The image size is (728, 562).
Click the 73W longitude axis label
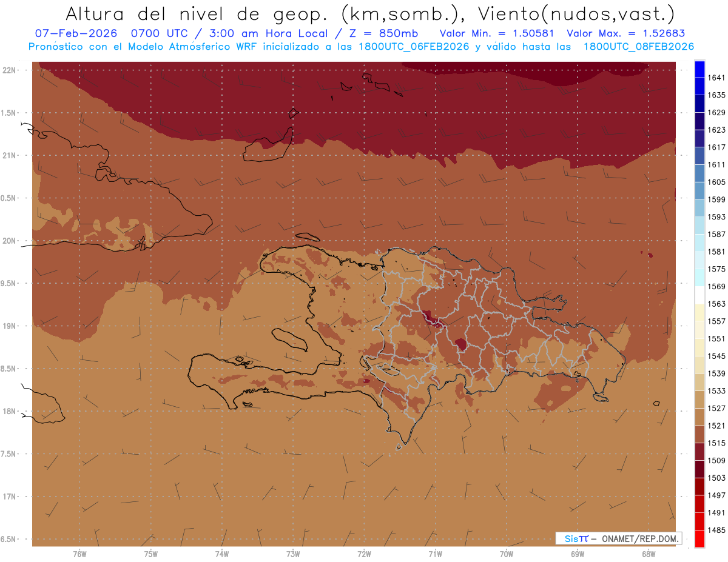[293, 554]
